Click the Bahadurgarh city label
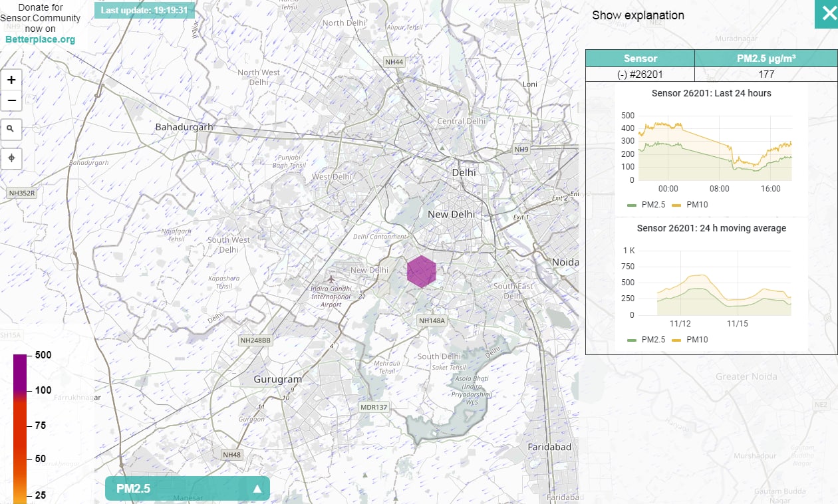 coord(184,126)
